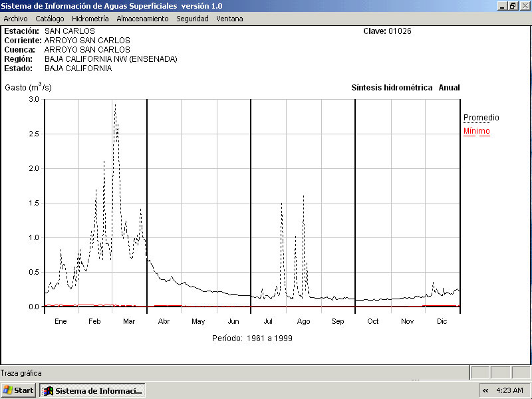This screenshot has width=532, height=399.
Task: Click the Período 1961 a 1999 caption
Action: tap(252, 338)
